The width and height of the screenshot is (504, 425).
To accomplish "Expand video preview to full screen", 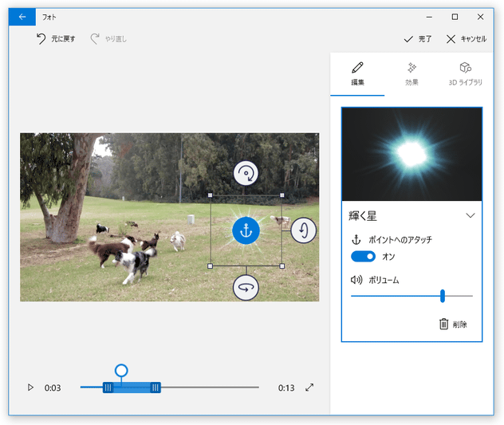I will (309, 388).
